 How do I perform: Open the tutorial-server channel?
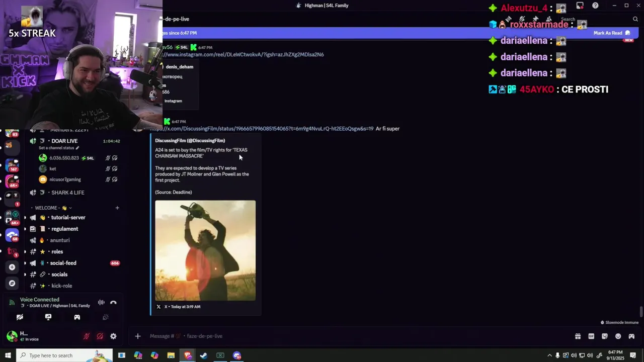[x=68, y=218]
